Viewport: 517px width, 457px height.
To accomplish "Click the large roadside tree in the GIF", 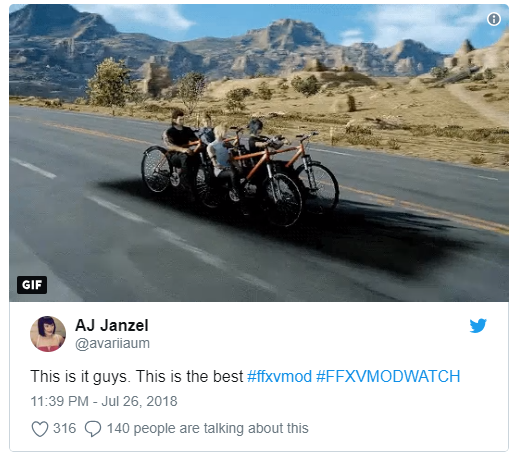I will click(x=110, y=83).
